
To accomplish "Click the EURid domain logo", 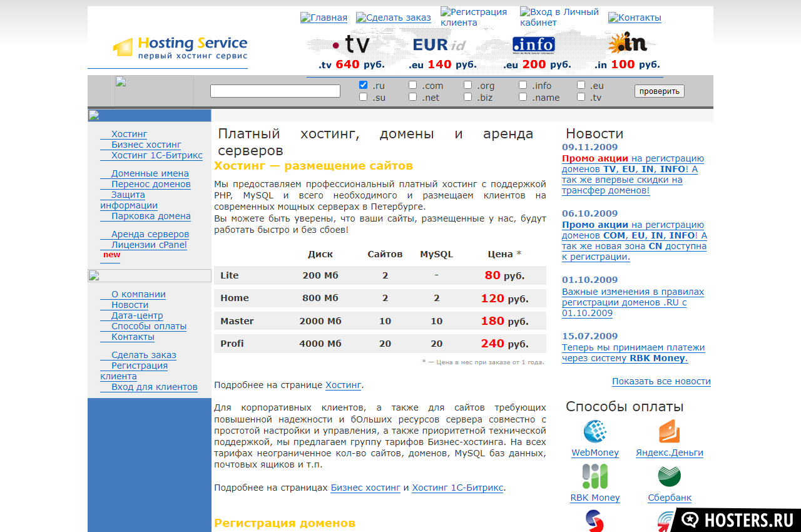I will click(x=439, y=45).
